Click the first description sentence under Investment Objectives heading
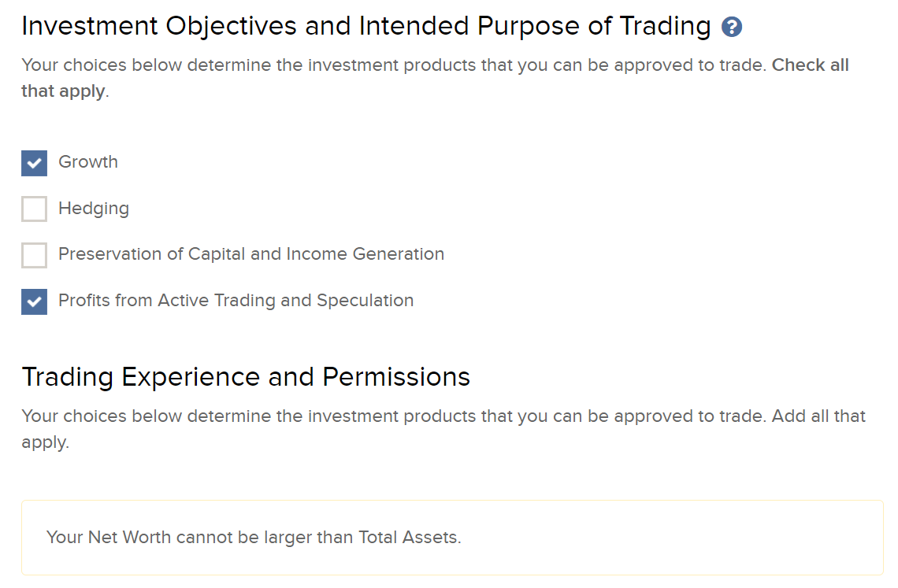Image resolution: width=898 pixels, height=588 pixels. (x=394, y=65)
